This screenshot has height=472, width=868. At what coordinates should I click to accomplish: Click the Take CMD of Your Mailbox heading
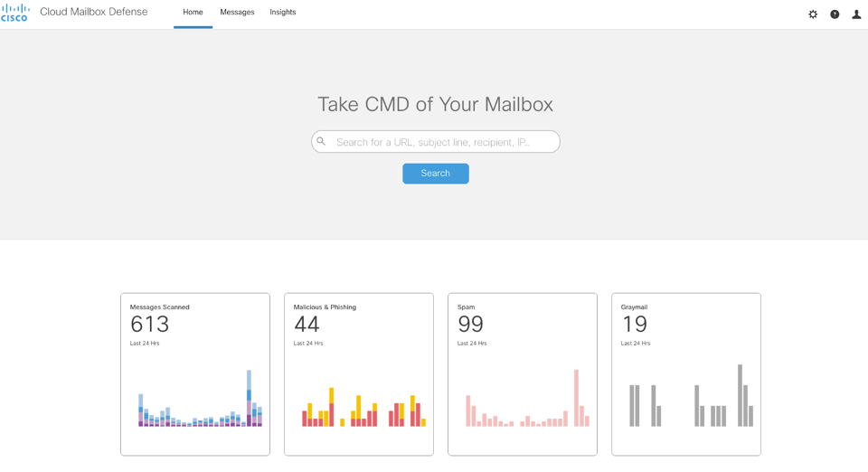[435, 104]
